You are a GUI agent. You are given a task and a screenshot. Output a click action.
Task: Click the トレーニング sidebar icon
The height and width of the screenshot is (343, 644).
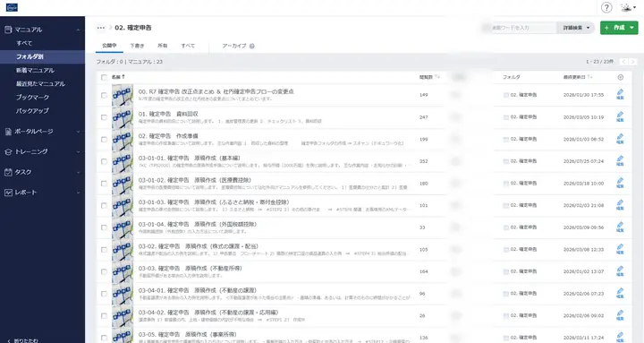8,151
